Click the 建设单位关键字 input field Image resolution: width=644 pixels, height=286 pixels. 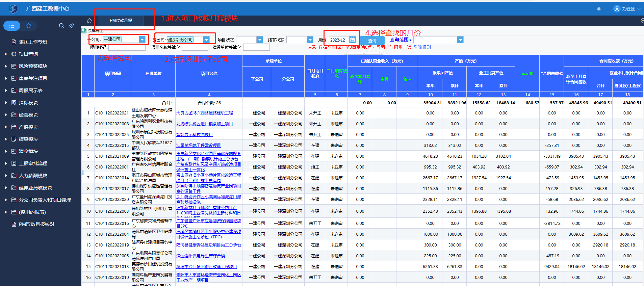click(x=256, y=48)
